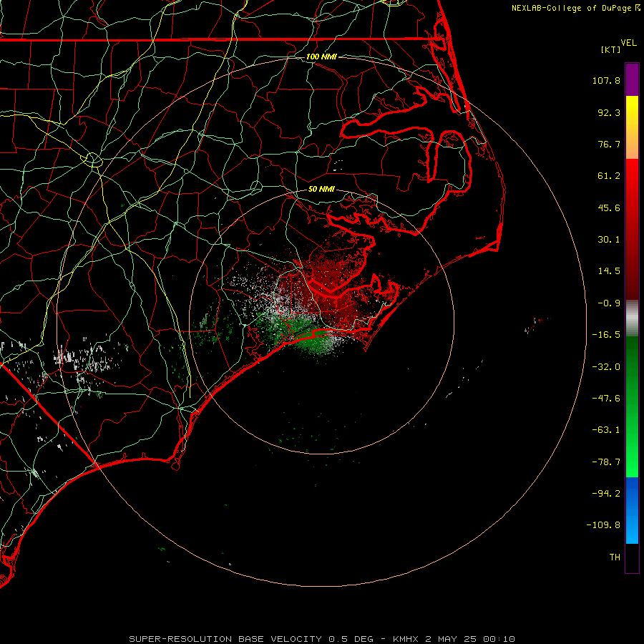The width and height of the screenshot is (644, 644).
Task: Click the blue segment of the velocity color bar
Action: [x=632, y=510]
